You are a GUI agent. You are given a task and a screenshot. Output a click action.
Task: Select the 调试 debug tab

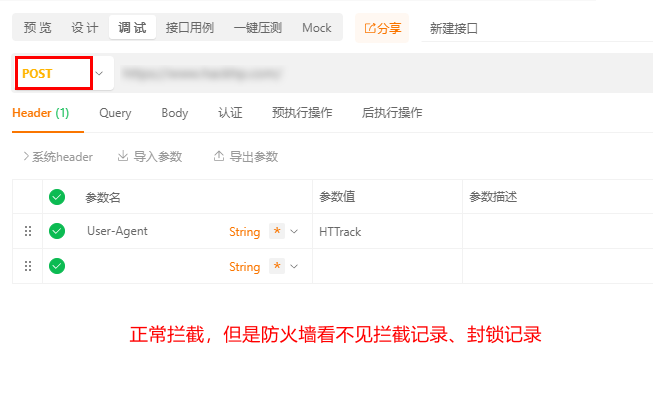pos(132,27)
